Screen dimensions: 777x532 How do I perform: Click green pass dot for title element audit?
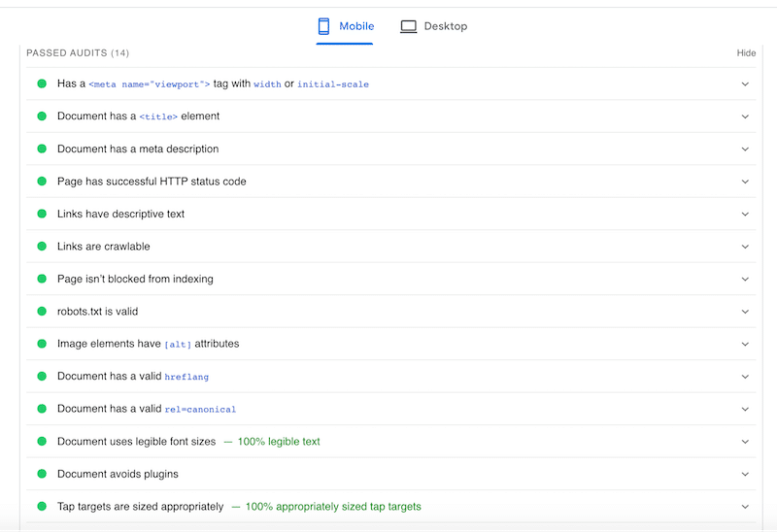coord(42,116)
